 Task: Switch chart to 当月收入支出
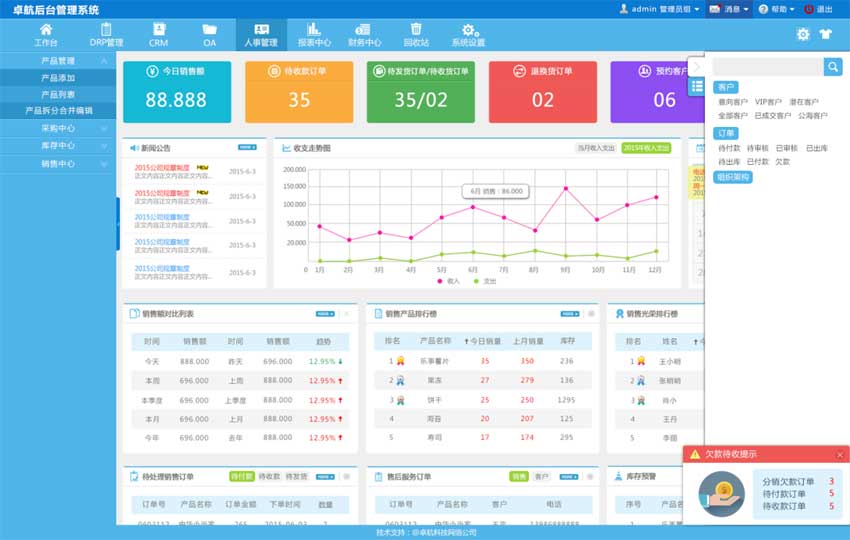tap(596, 148)
